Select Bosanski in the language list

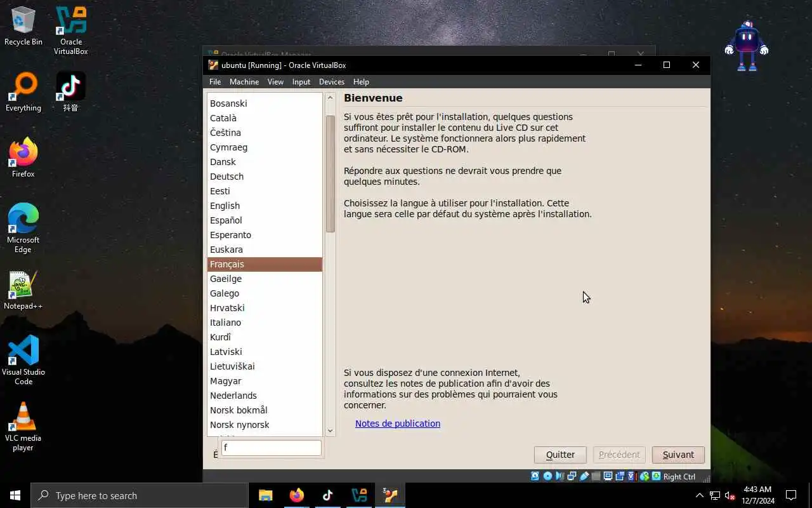pyautogui.click(x=265, y=104)
